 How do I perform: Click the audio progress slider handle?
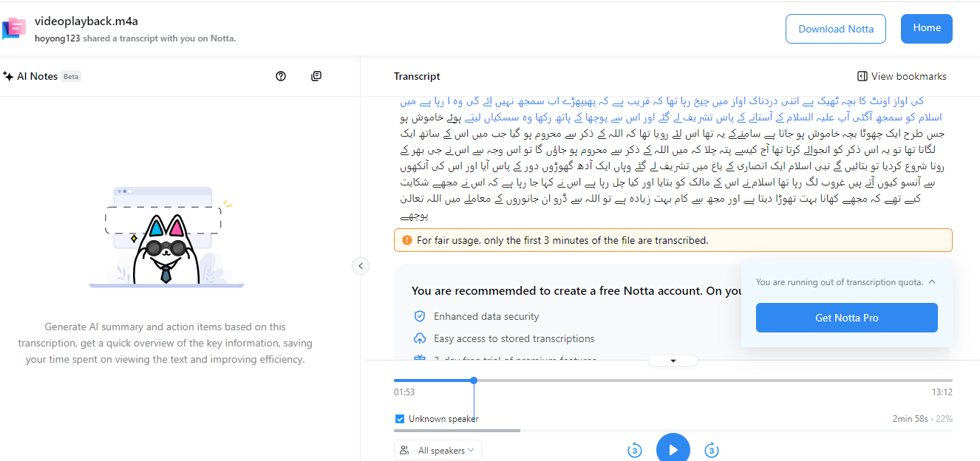click(474, 380)
